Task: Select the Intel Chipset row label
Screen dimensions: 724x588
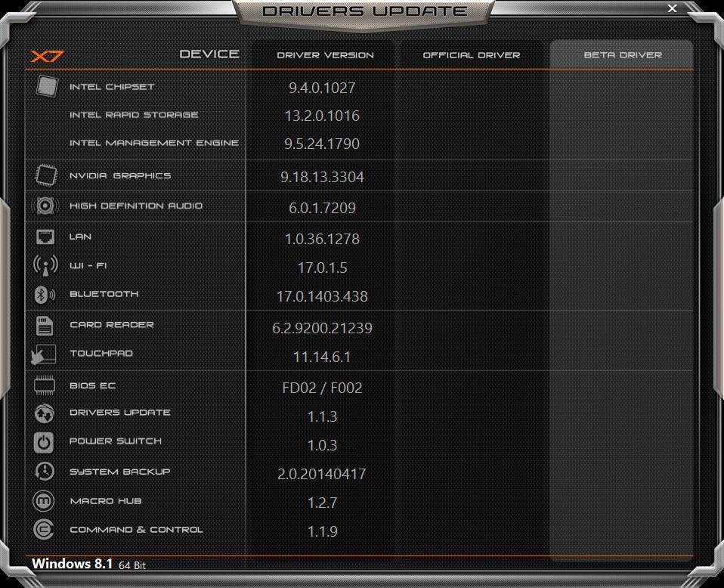Action: click(x=112, y=87)
